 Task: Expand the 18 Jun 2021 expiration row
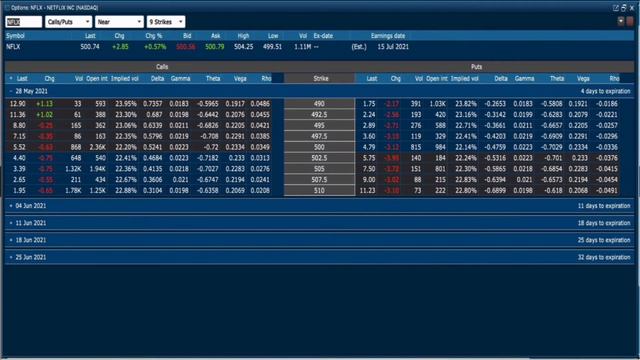pos(11,240)
